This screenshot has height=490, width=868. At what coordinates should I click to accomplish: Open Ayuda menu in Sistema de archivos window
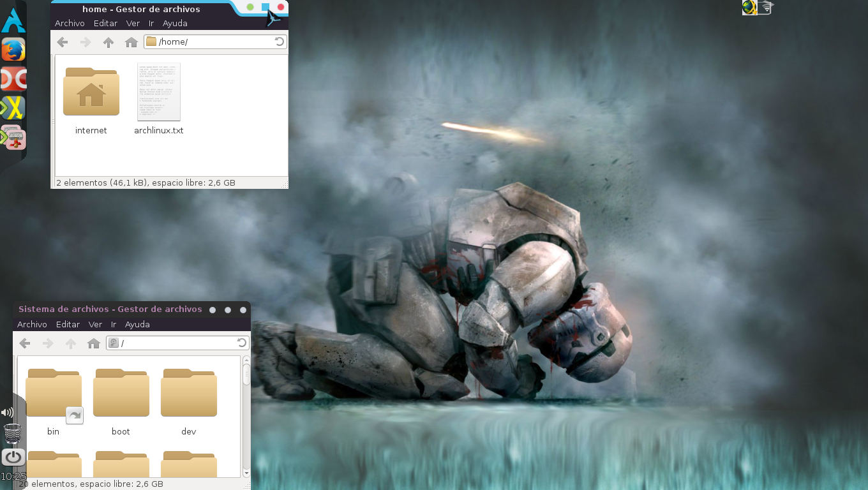[137, 324]
